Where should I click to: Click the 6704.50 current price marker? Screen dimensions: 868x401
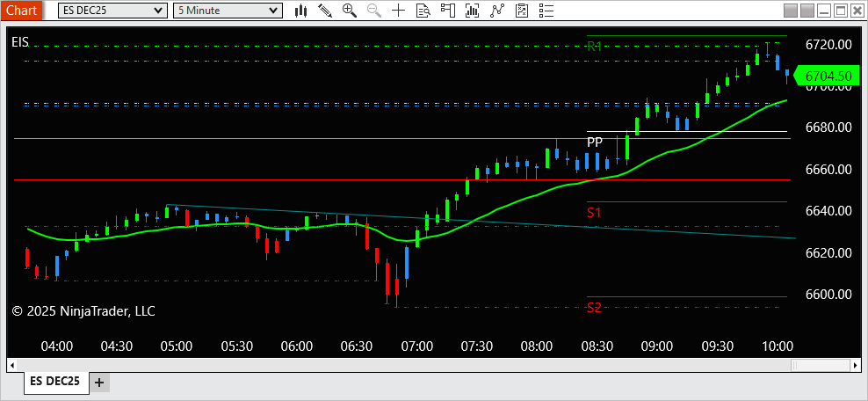pos(828,76)
